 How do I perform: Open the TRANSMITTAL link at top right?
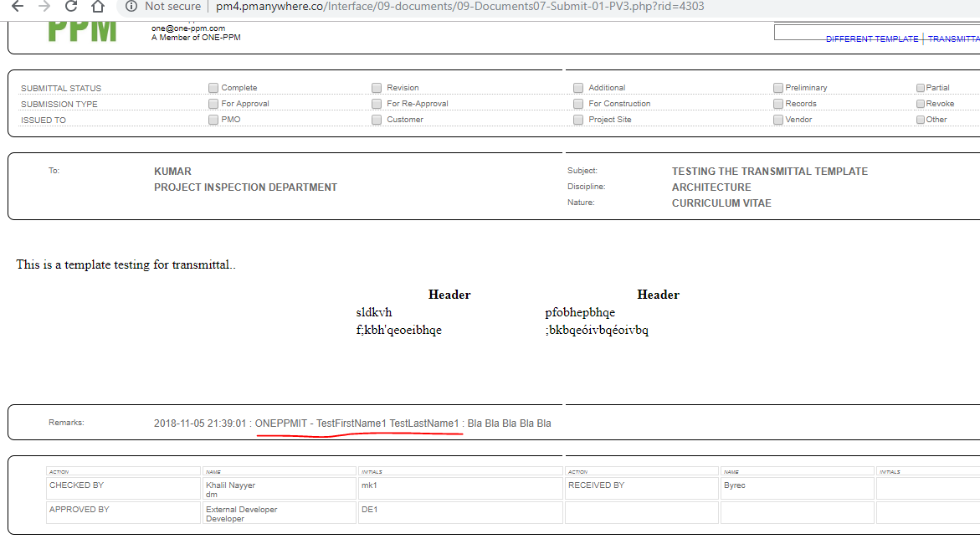[953, 39]
